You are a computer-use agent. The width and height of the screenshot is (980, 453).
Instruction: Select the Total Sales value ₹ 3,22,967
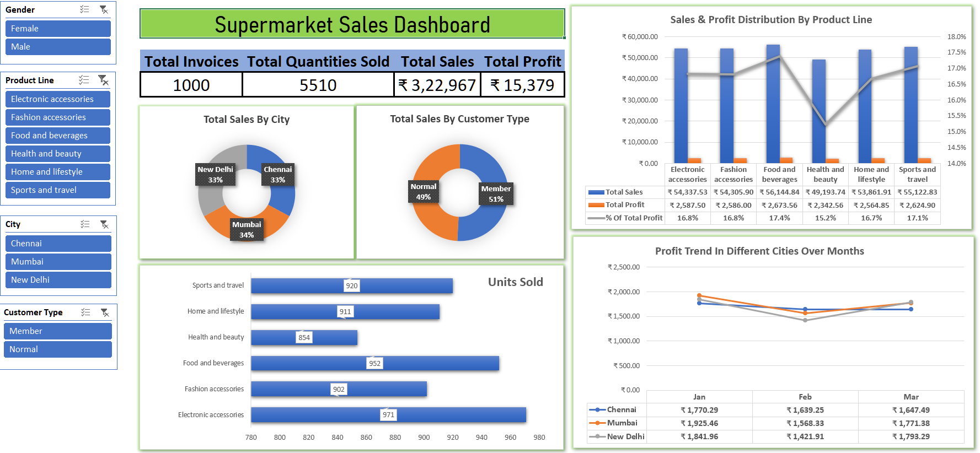(437, 85)
